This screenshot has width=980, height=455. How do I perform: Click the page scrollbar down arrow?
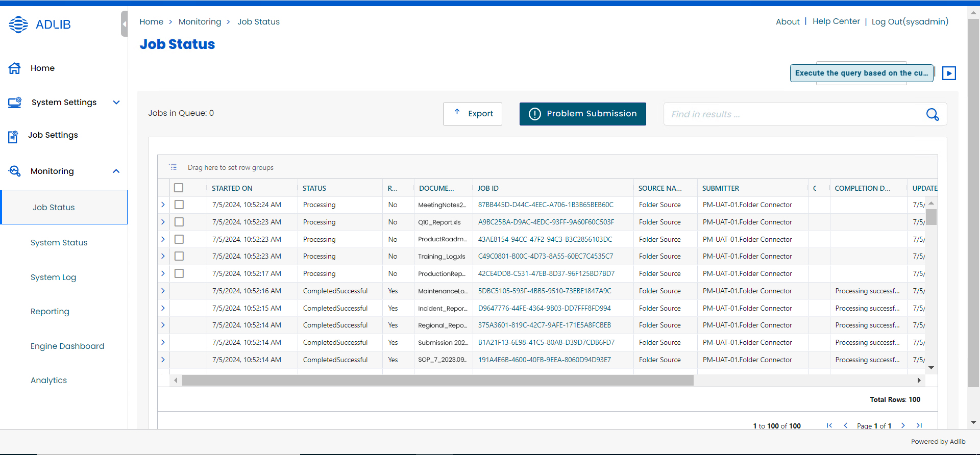coord(973,422)
